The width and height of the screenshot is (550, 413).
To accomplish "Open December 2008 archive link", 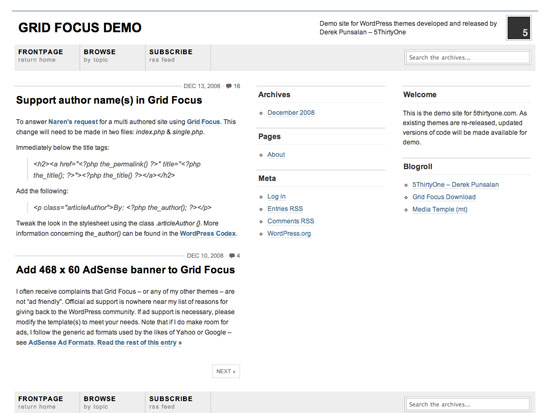I will (x=291, y=113).
